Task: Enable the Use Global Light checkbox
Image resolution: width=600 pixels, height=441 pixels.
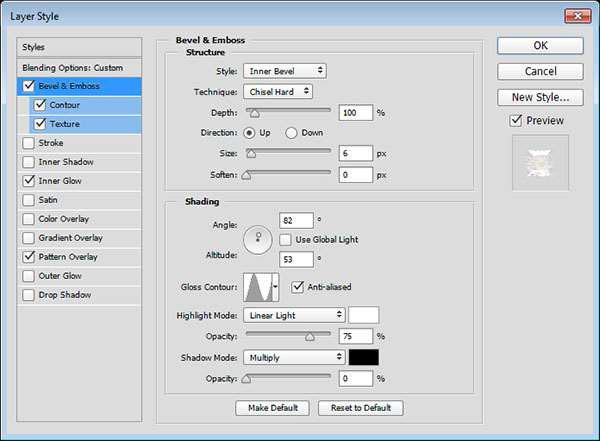Action: 286,239
